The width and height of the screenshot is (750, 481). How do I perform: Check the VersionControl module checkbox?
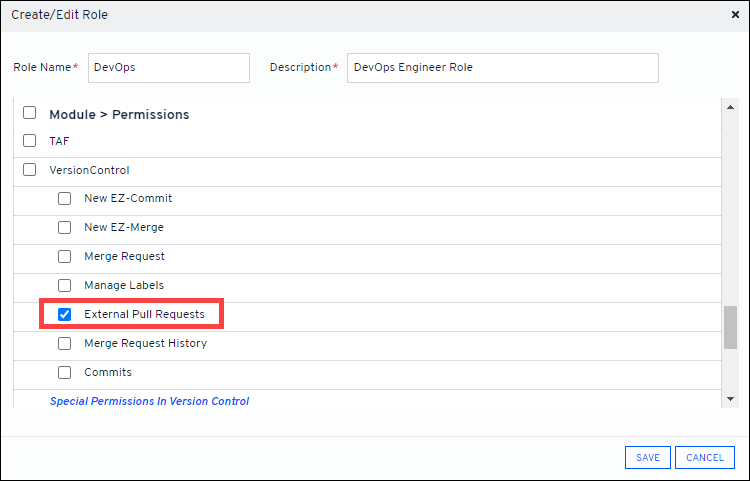[30, 170]
